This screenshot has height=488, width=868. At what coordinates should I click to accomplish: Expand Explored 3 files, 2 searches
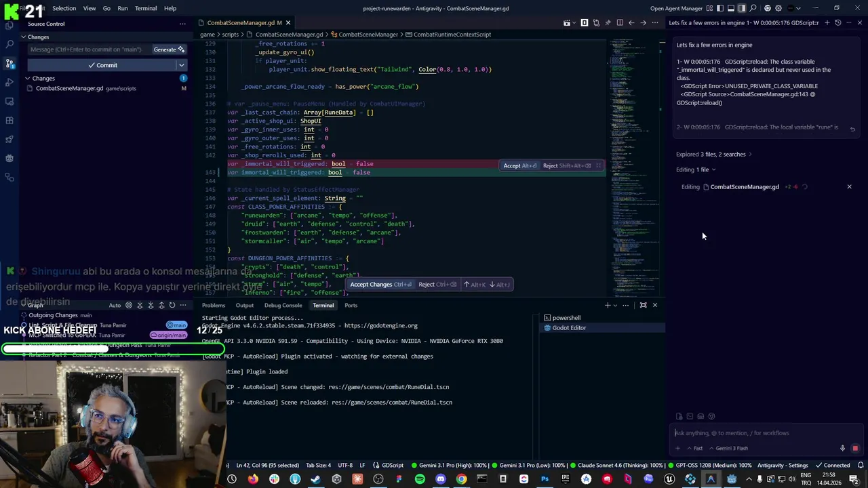(x=713, y=155)
